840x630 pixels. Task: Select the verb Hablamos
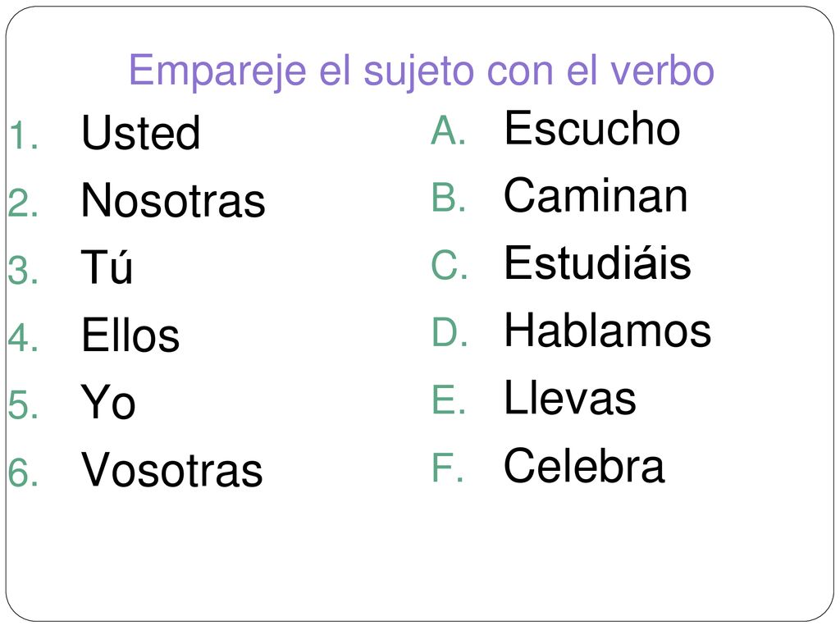[x=608, y=331]
